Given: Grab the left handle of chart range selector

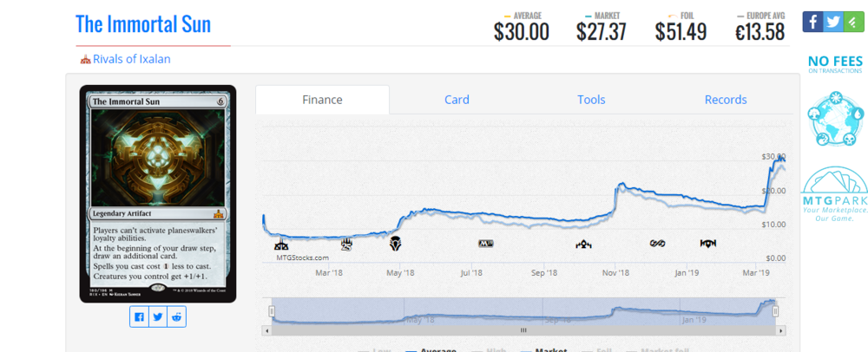Looking at the screenshot, I should click(272, 310).
